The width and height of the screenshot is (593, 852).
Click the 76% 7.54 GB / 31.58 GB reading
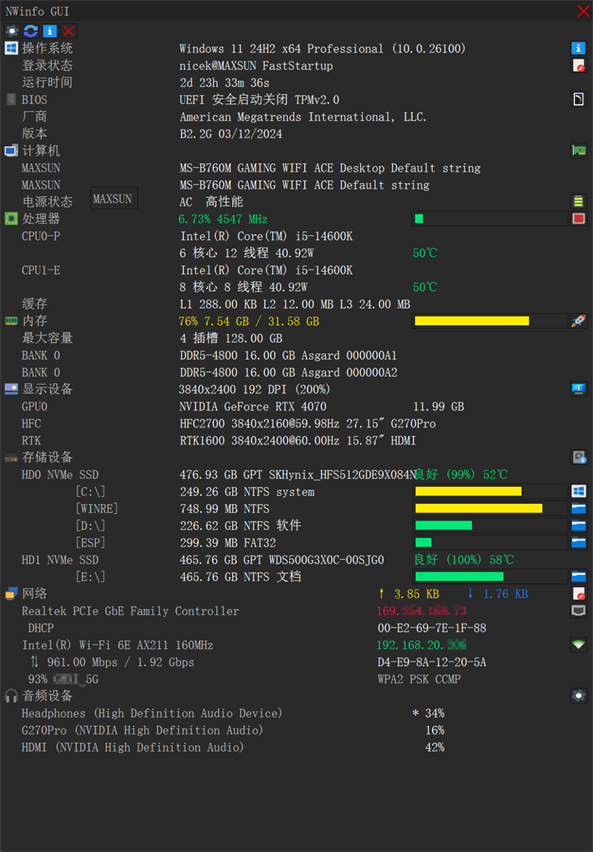(x=249, y=321)
